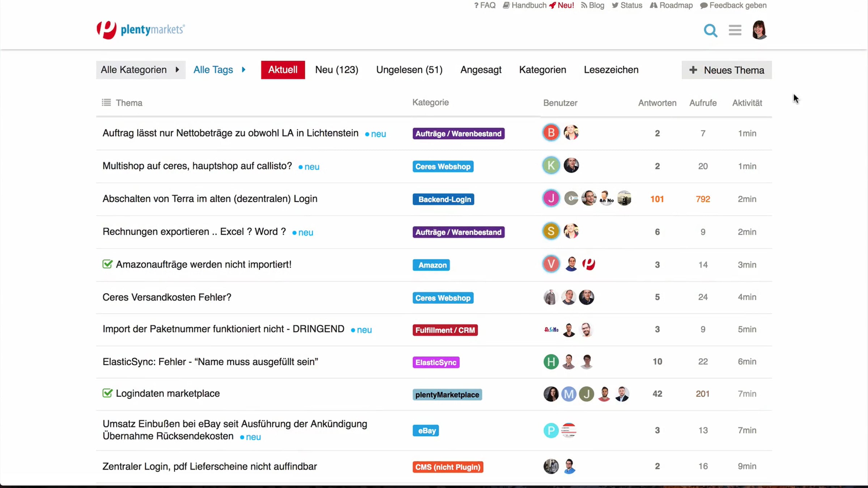
Task: Click the M avatar in Logindaten row
Action: (569, 394)
